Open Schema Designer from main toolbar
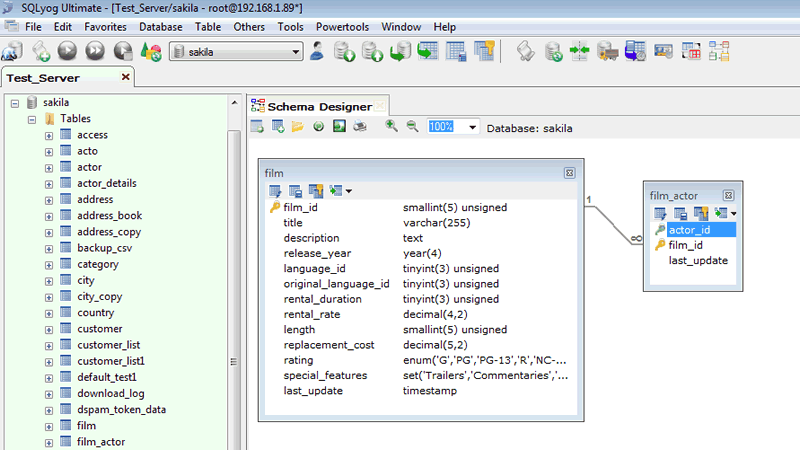The image size is (800, 450). click(x=719, y=52)
